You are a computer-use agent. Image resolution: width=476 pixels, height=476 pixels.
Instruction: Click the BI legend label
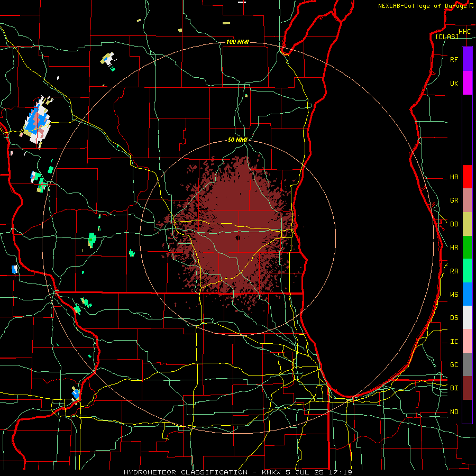(x=454, y=388)
